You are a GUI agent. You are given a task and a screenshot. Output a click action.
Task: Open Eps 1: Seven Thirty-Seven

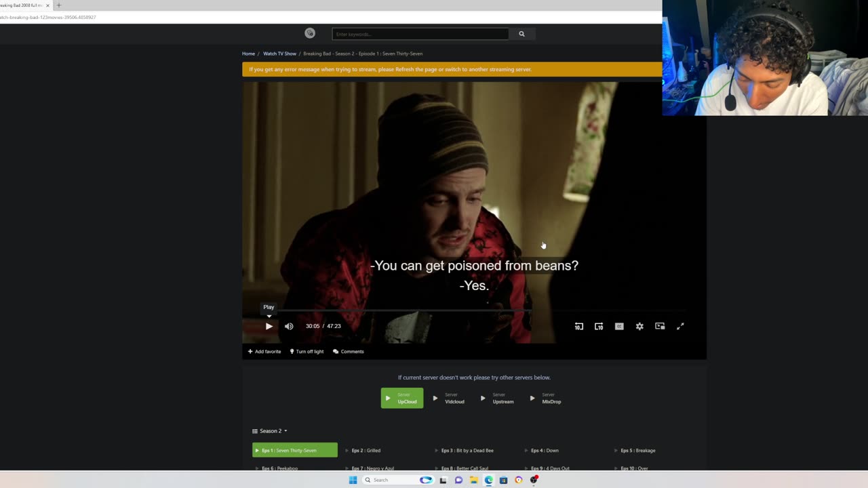[295, 450]
